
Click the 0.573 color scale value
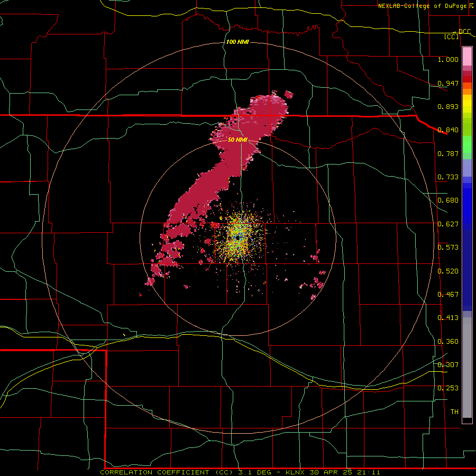coord(448,248)
